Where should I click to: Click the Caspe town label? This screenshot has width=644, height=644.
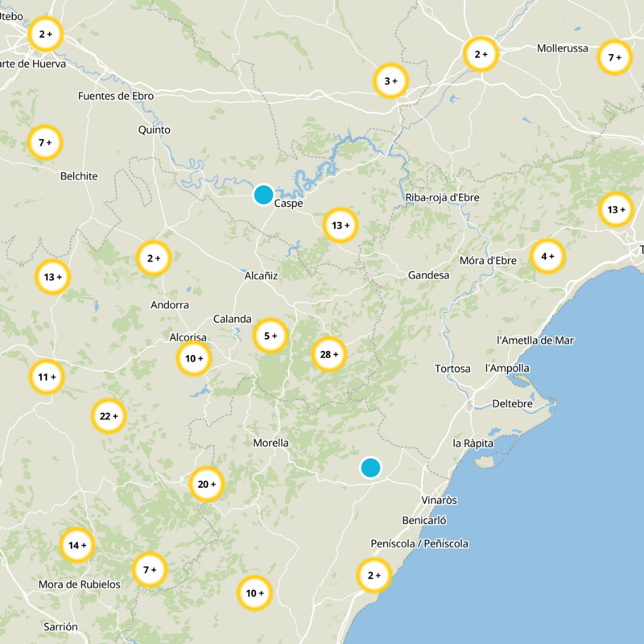tap(289, 204)
